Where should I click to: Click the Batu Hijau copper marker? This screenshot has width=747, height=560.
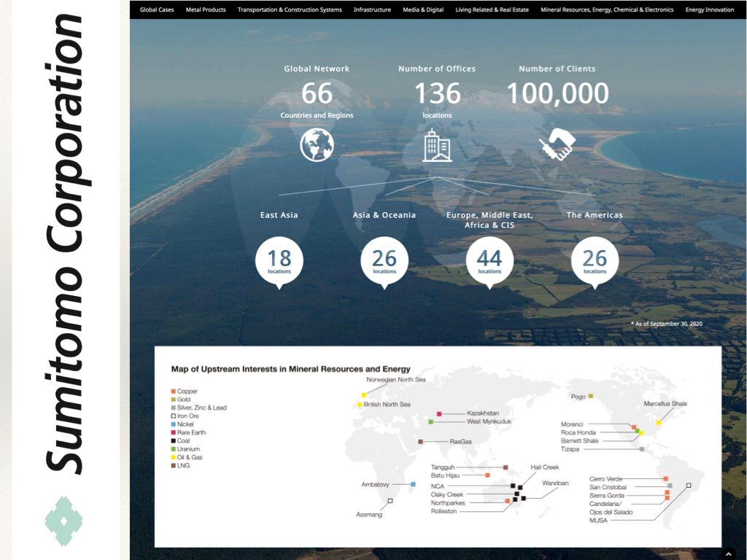click(487, 475)
